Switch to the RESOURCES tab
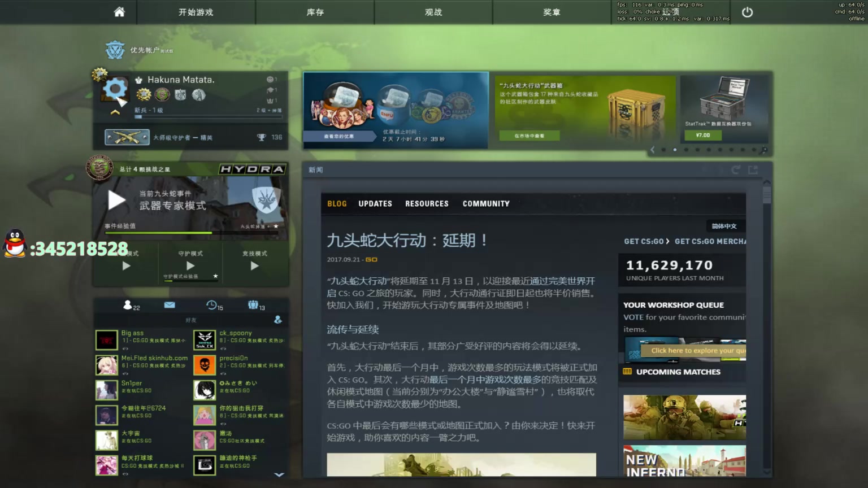 [x=427, y=204]
